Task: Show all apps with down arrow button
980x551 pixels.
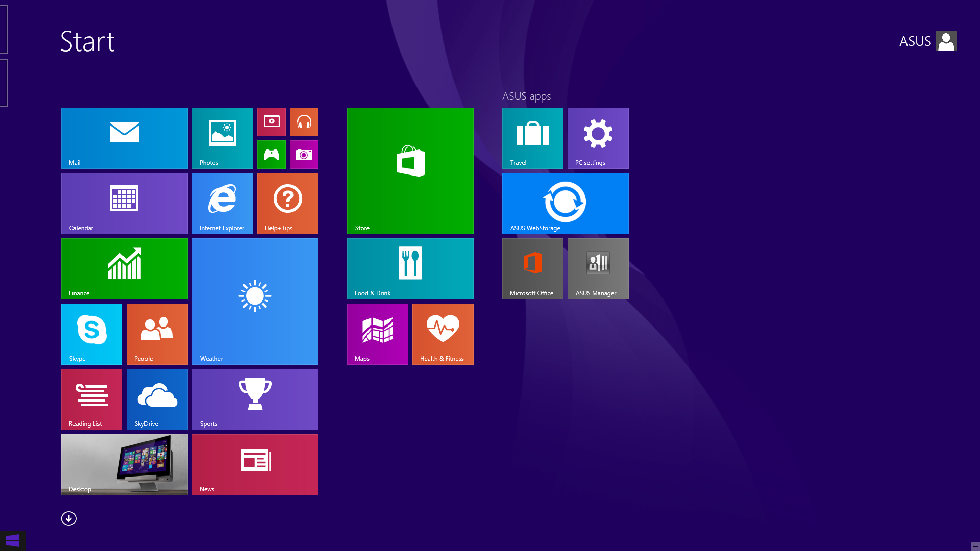Action: pyautogui.click(x=69, y=519)
